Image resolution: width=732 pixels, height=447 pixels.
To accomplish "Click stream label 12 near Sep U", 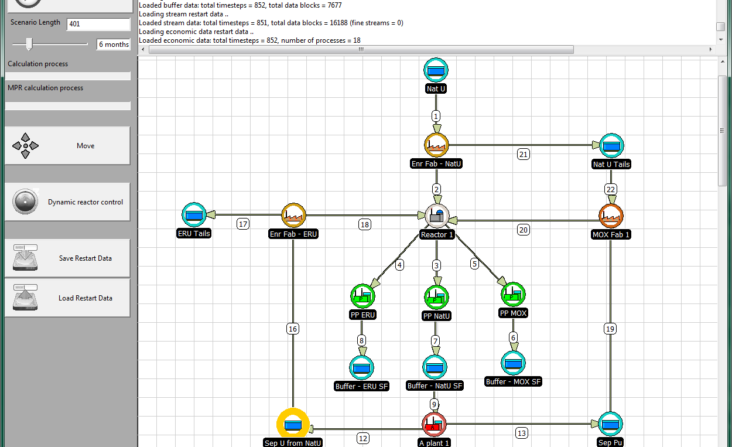I will pyautogui.click(x=363, y=438).
